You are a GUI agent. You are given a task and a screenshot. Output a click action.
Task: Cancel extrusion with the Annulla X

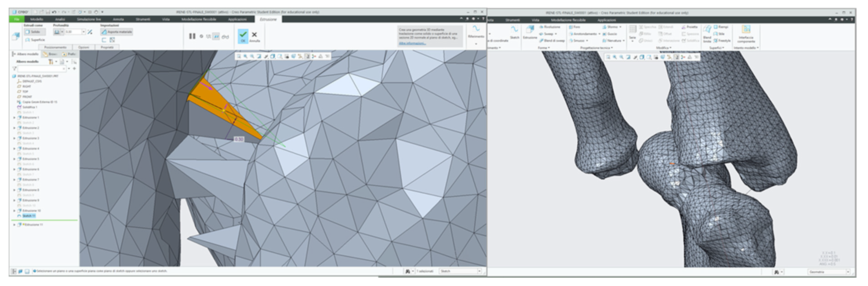point(254,35)
